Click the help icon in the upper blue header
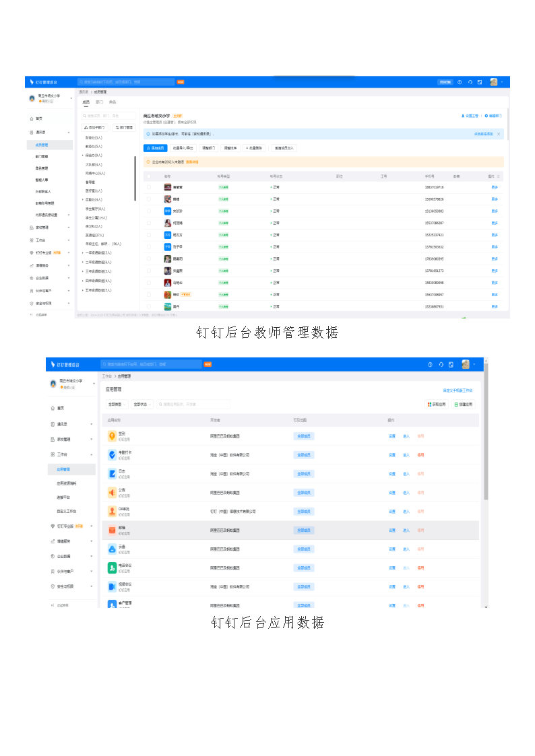 [x=460, y=82]
